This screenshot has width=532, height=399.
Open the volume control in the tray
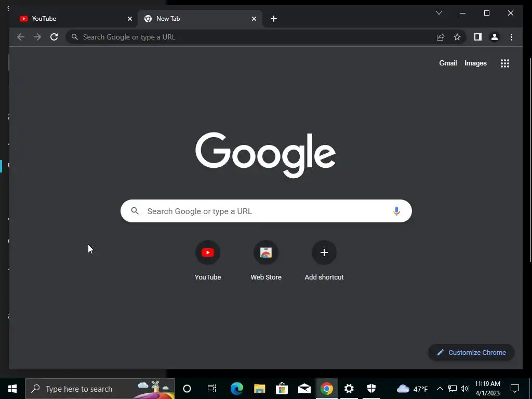pyautogui.click(x=465, y=389)
